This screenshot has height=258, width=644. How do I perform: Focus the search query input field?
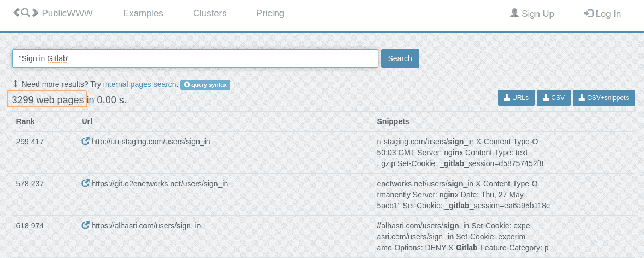195,58
